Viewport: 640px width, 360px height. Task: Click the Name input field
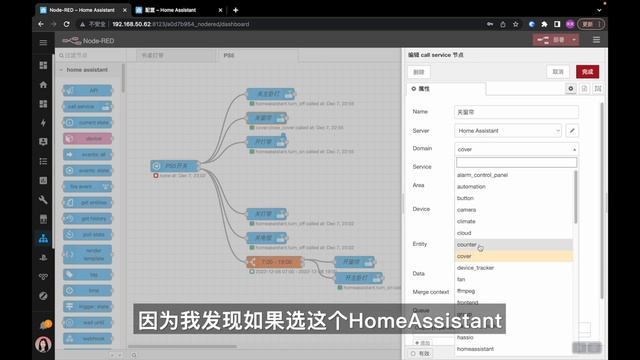516,112
